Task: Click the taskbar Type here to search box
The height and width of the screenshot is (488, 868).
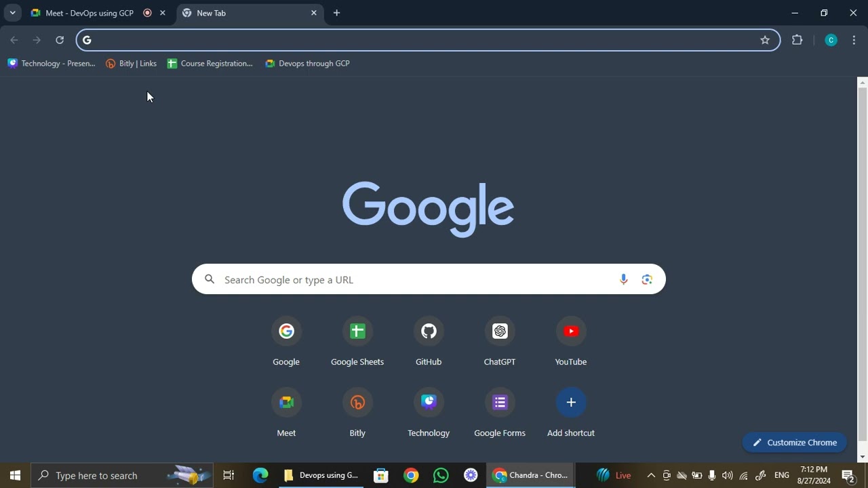Action: (122, 475)
